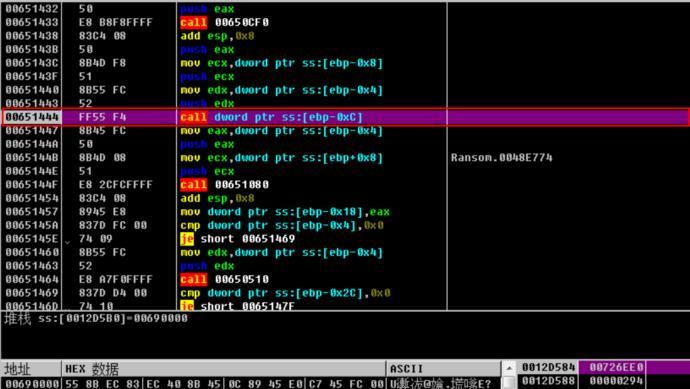Select hex bytes 8945 E8
Viewport: 690px width, 389px height.
pos(103,212)
